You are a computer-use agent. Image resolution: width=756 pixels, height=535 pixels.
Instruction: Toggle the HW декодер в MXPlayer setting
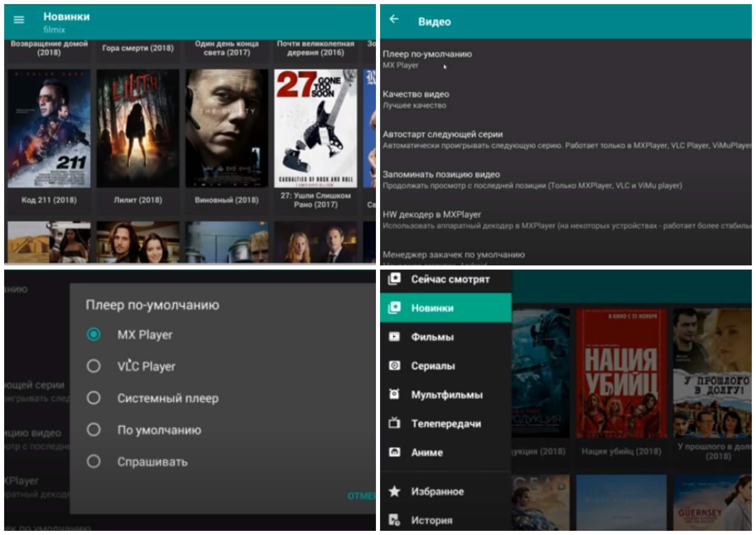click(566, 220)
